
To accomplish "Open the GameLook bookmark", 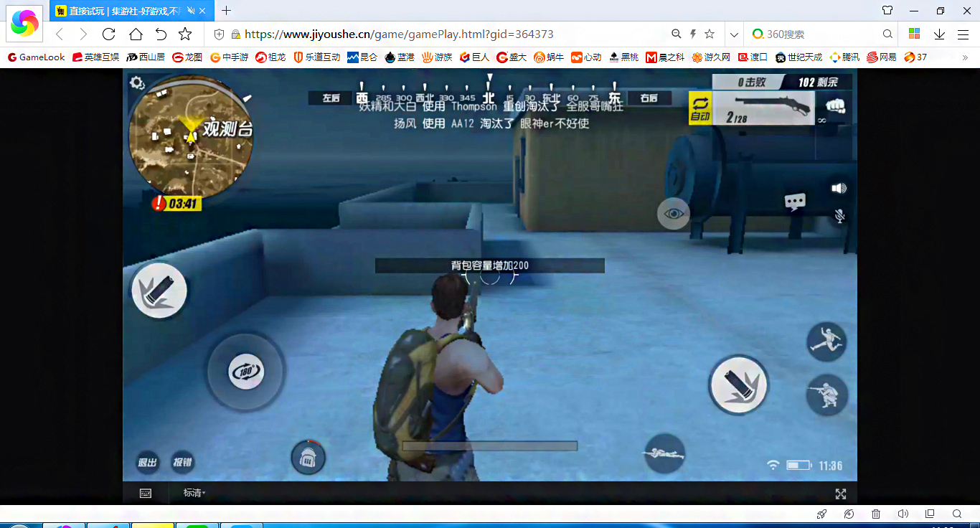I will [x=37, y=57].
